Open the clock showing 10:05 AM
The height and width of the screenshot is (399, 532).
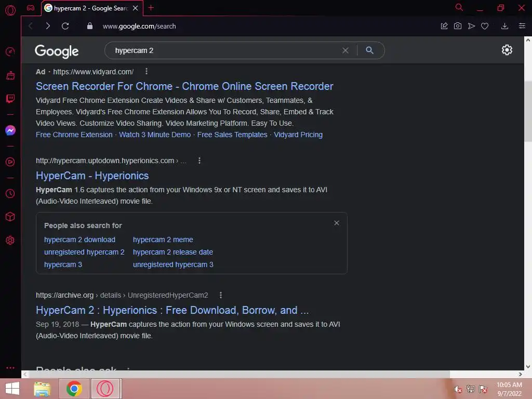509,389
